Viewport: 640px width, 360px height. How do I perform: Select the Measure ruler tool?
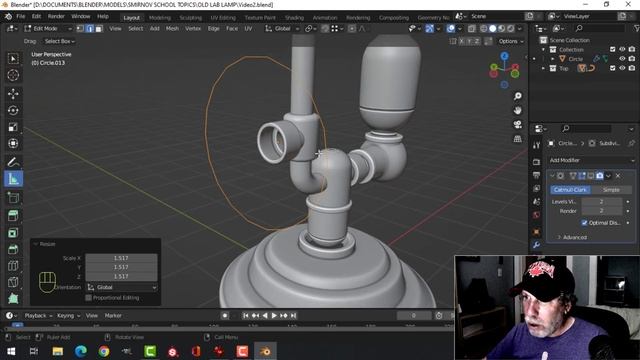(13, 179)
